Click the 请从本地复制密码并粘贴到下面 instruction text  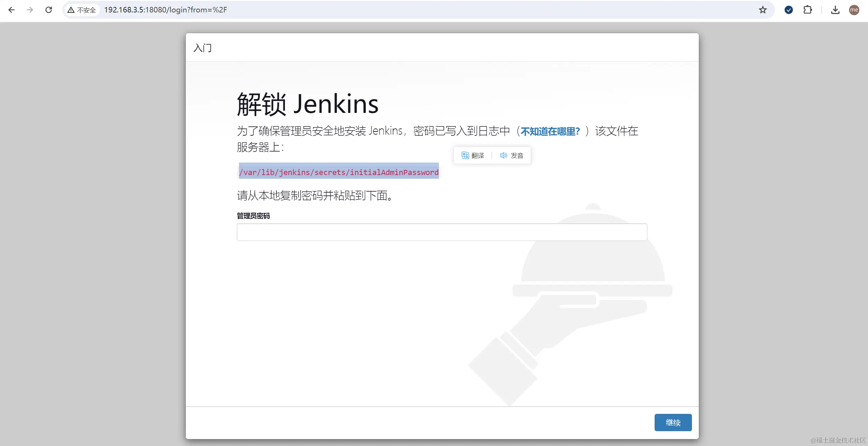(315, 196)
